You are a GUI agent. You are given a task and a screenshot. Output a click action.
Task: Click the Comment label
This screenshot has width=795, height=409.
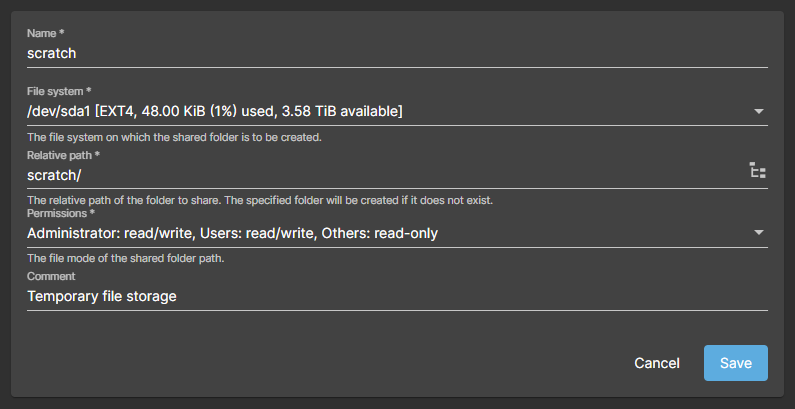click(x=51, y=276)
